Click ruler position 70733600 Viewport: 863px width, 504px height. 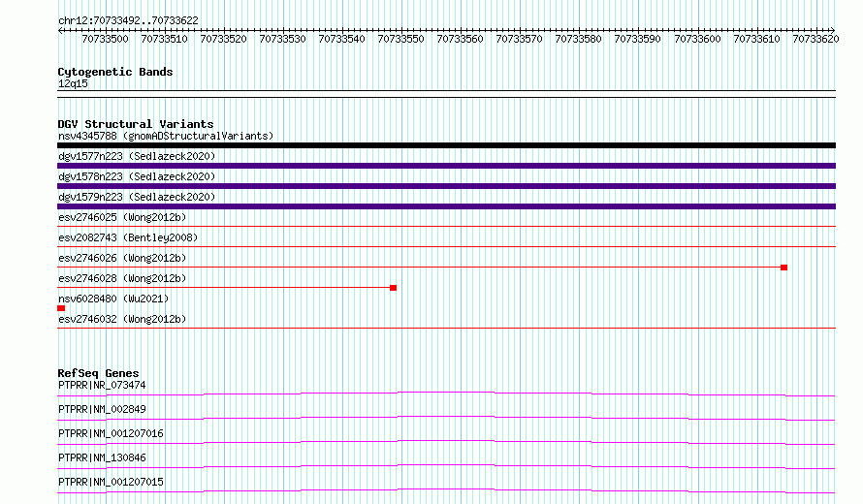(x=697, y=39)
